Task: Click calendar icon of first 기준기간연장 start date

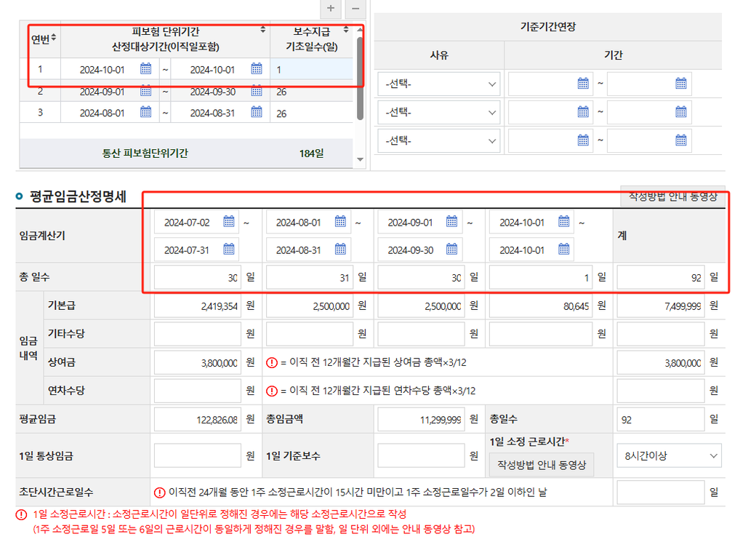Action: pyautogui.click(x=583, y=84)
